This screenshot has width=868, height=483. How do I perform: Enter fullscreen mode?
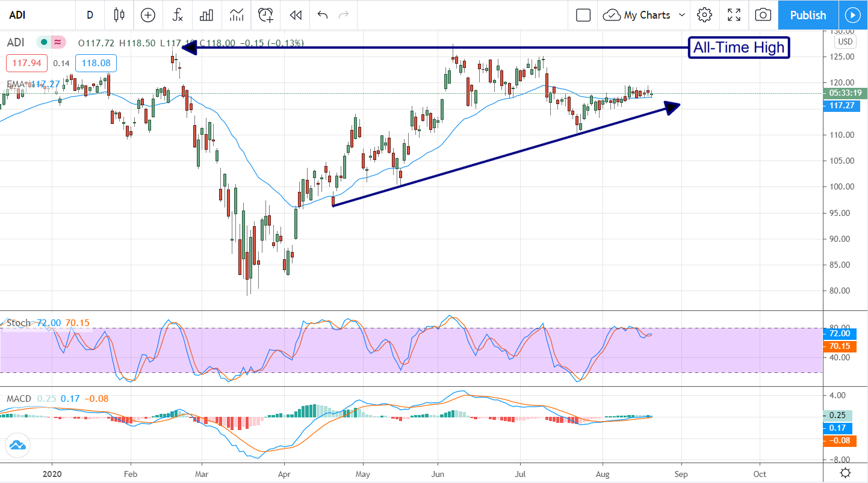(734, 15)
